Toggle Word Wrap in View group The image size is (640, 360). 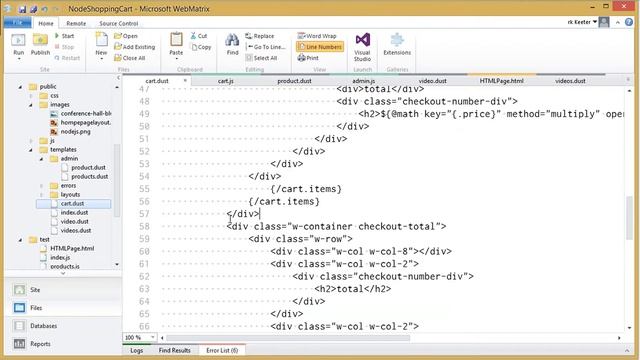(x=317, y=36)
